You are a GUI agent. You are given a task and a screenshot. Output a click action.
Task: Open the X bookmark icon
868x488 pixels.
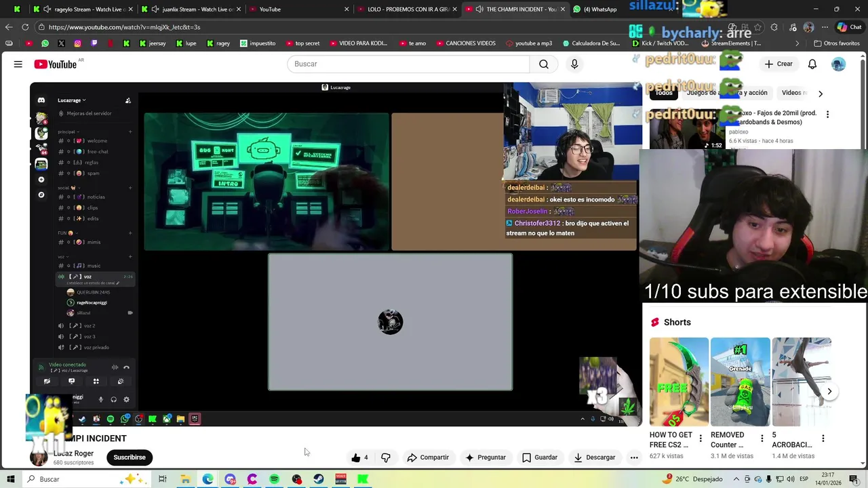pos(61,43)
